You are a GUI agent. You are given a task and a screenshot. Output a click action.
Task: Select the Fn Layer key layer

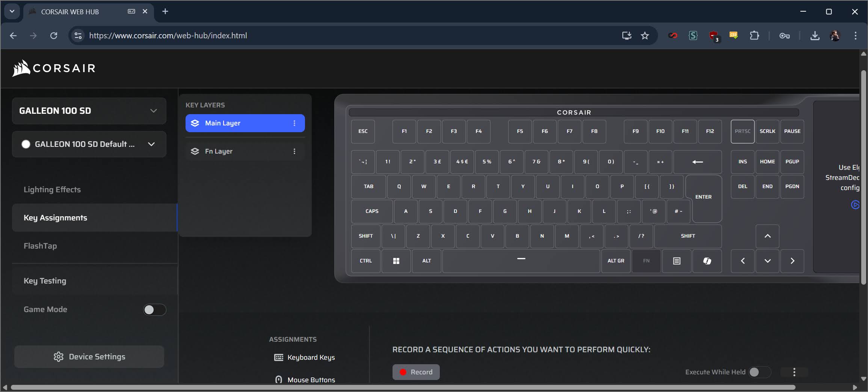pos(245,151)
